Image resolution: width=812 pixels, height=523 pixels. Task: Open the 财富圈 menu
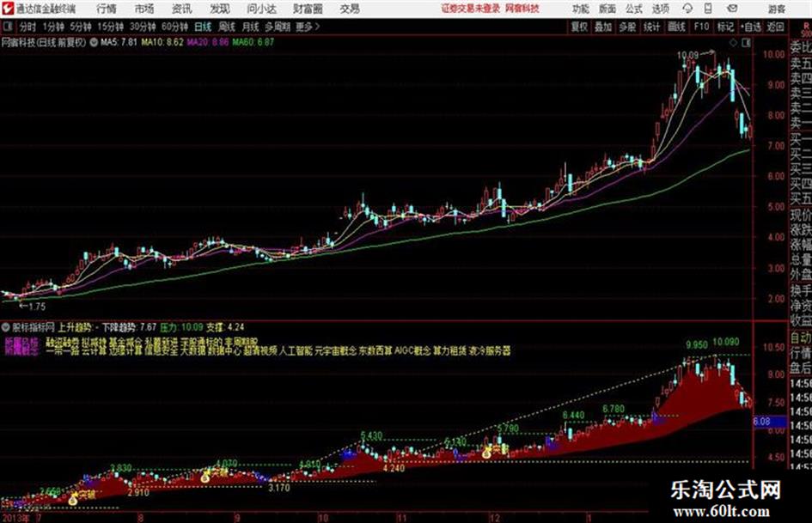pyautogui.click(x=308, y=9)
